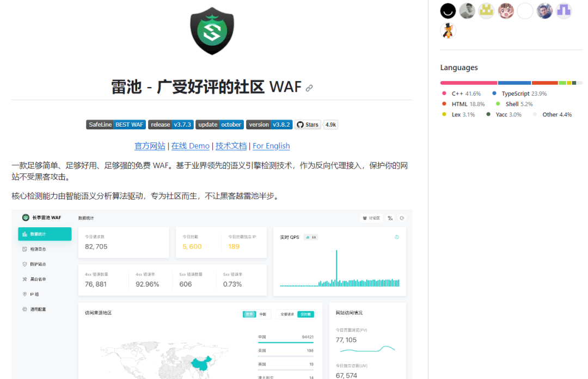Open the yellow pixel identicon contributor avatar

486,11
